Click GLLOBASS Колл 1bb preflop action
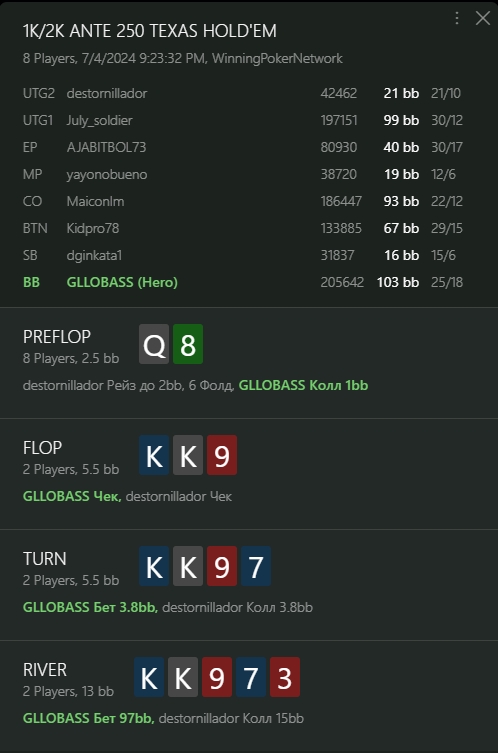The height and width of the screenshot is (753, 498). 304,385
